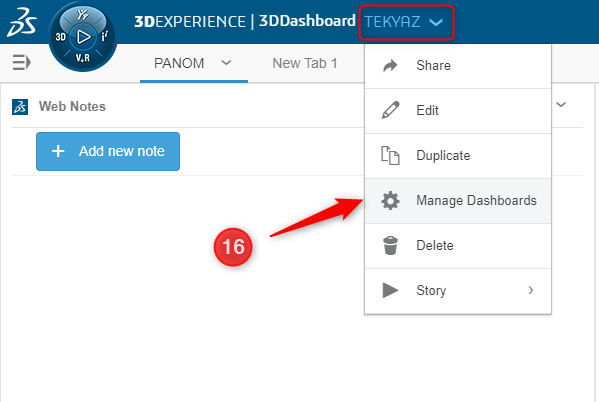Open the compass play button center
This screenshot has height=402, width=599.
[83, 37]
